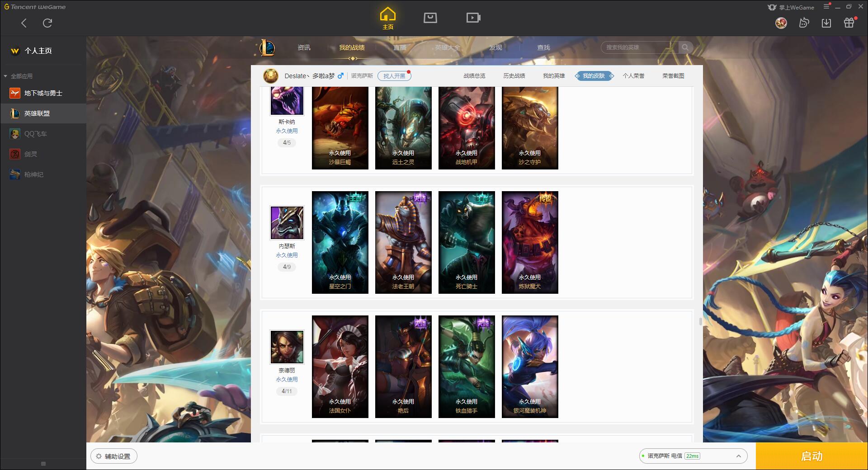Switch to 我的皮肤 sub-tab

(x=594, y=76)
